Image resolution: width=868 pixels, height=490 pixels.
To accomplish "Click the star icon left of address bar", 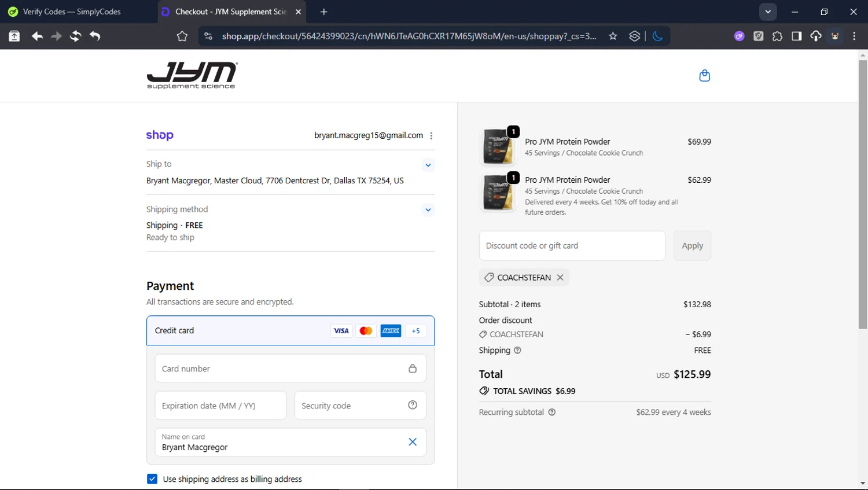I will (x=182, y=36).
